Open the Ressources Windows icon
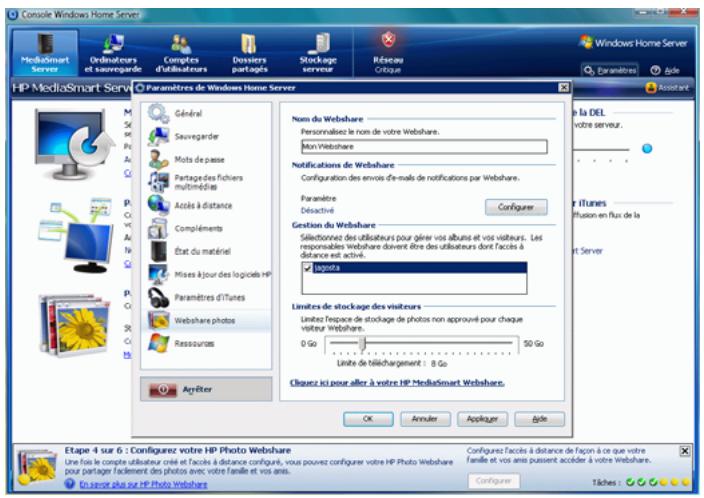Viewport: 704px width, 498px height. pyautogui.click(x=158, y=343)
